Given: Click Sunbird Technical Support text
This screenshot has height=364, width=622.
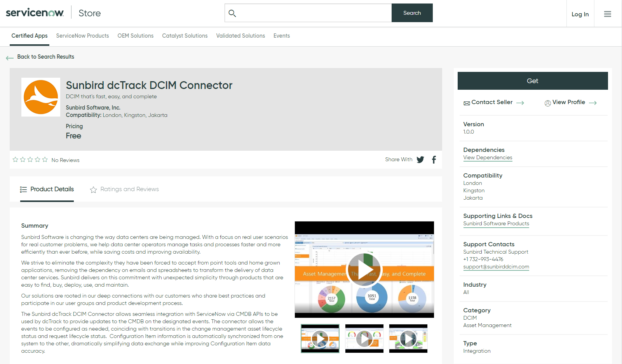Looking at the screenshot, I should point(496,252).
